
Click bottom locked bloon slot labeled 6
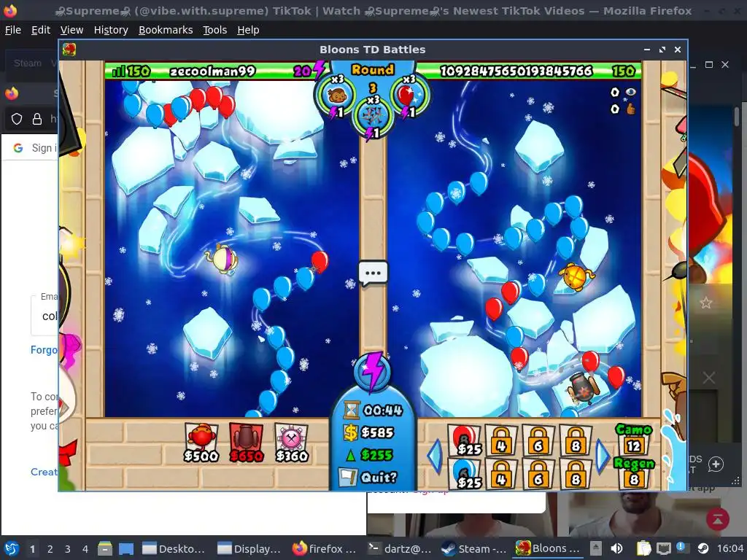tap(538, 474)
